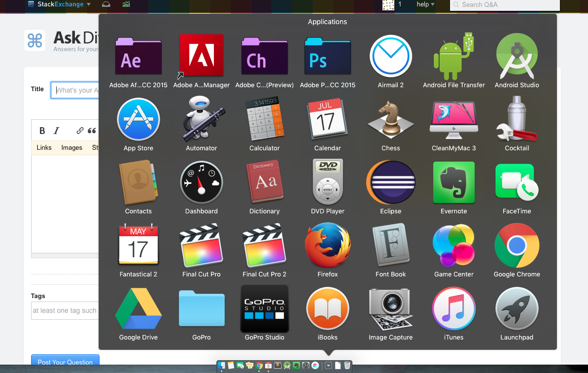This screenshot has height=373, width=588.
Task: Open Automator
Action: pos(202,119)
